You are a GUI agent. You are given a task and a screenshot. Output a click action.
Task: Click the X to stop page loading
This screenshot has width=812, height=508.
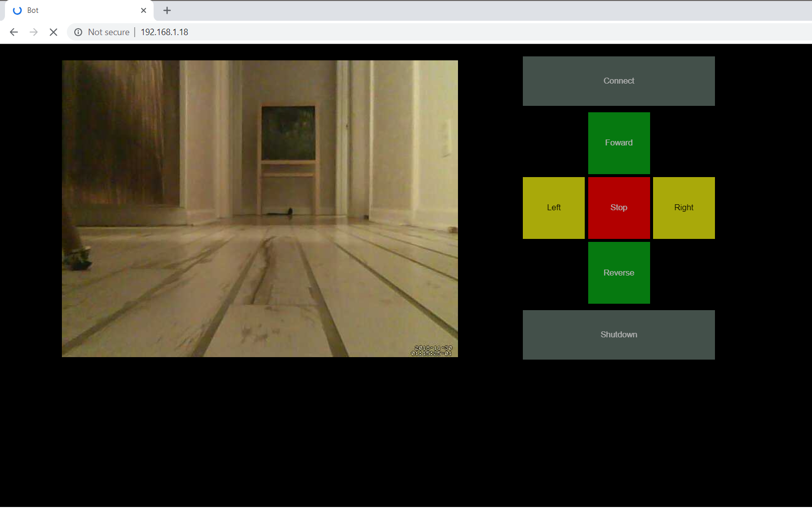click(x=53, y=32)
